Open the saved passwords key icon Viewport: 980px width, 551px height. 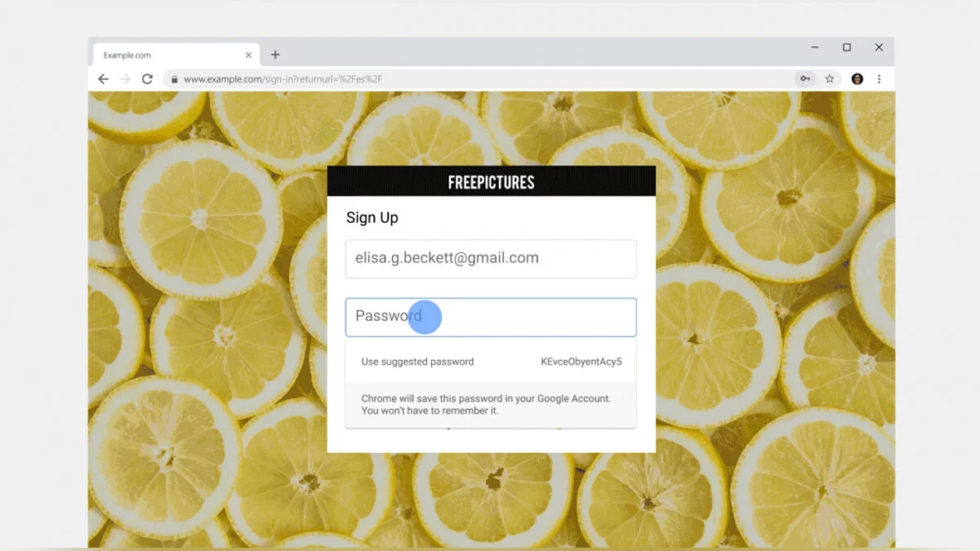pos(804,79)
